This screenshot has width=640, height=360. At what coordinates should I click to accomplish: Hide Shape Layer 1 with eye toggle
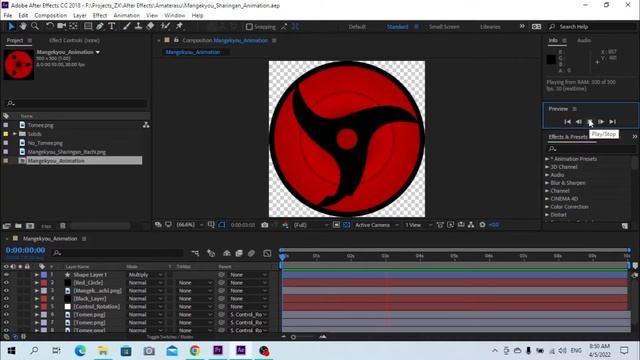point(6,275)
